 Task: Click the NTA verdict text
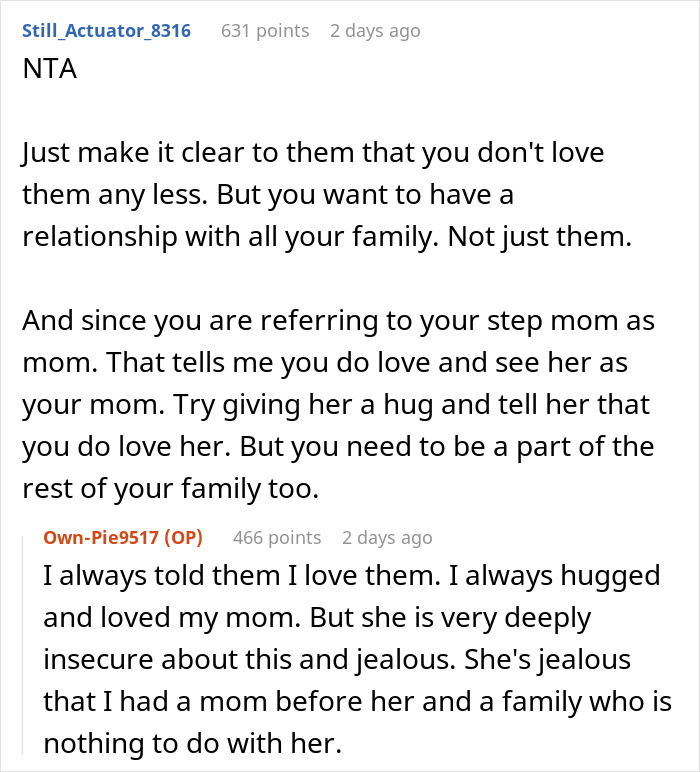click(50, 68)
